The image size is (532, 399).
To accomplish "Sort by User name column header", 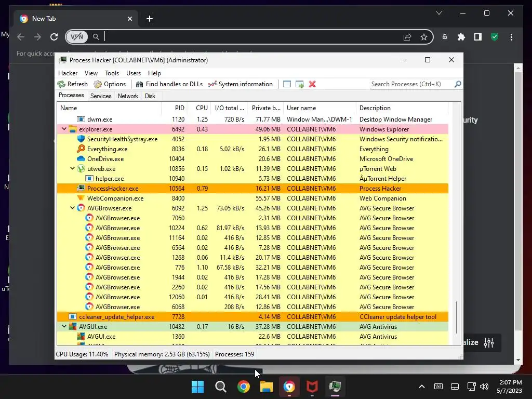I will coord(320,108).
